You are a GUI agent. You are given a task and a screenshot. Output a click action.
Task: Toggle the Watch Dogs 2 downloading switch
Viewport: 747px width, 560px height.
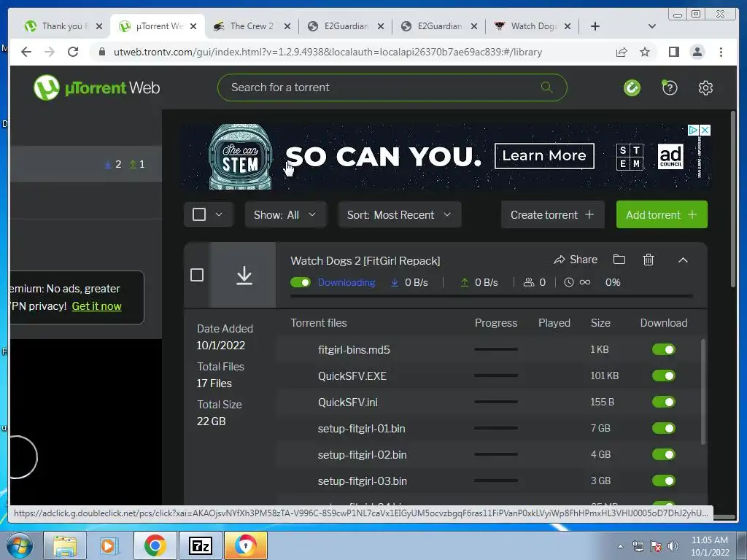300,282
